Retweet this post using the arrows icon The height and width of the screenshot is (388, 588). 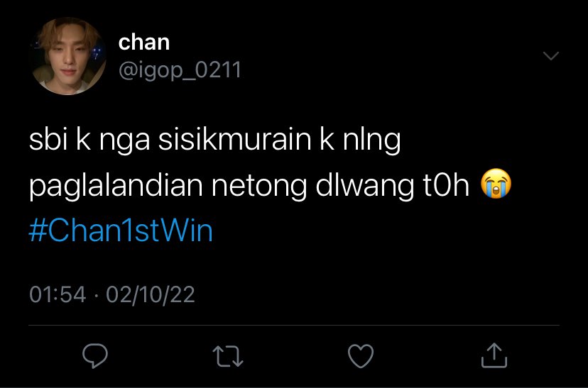pyautogui.click(x=228, y=355)
